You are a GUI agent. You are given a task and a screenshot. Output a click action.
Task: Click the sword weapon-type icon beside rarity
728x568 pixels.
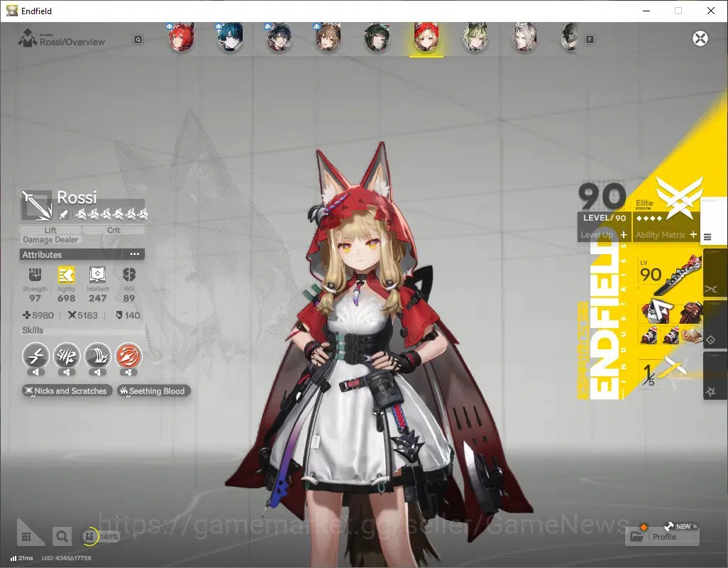(64, 214)
